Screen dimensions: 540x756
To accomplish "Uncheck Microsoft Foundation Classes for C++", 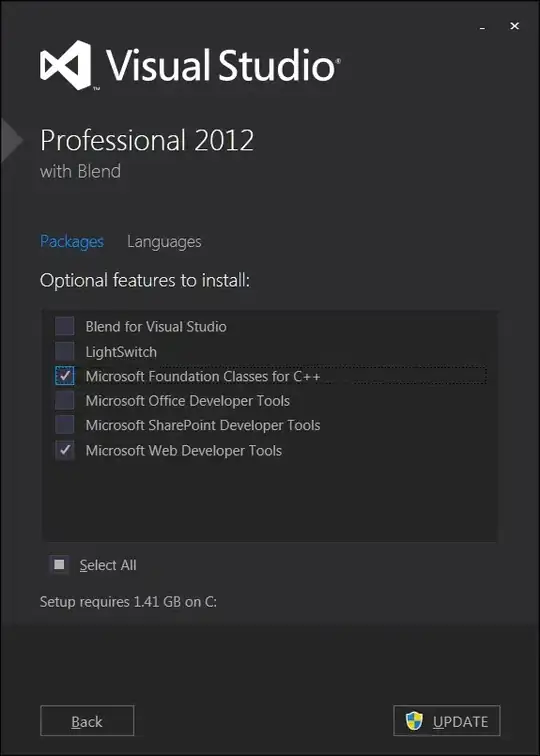I will [x=64, y=376].
